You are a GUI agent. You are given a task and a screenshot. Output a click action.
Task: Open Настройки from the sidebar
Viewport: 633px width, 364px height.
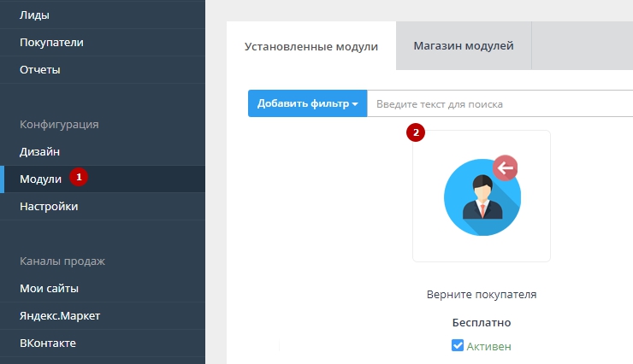(49, 206)
